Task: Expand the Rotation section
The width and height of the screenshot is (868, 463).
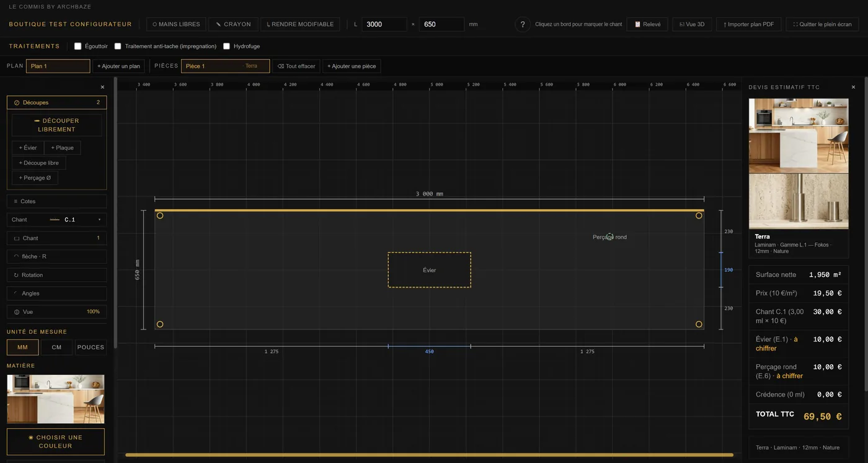Action: point(56,275)
